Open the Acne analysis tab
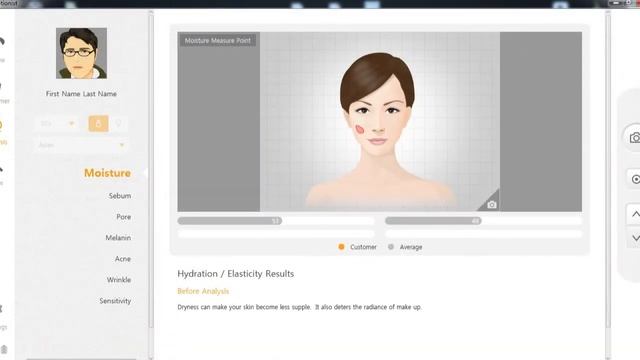This screenshot has height=360, width=640. (123, 259)
